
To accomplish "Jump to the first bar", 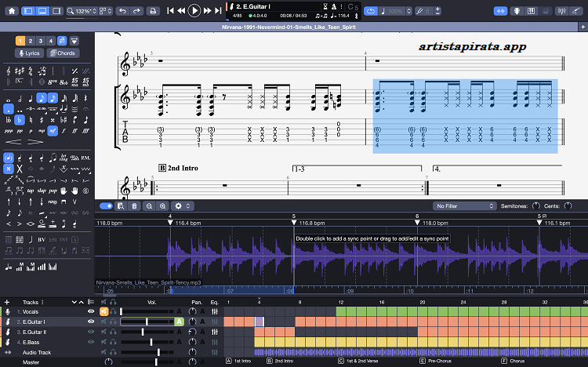I will tap(170, 11).
